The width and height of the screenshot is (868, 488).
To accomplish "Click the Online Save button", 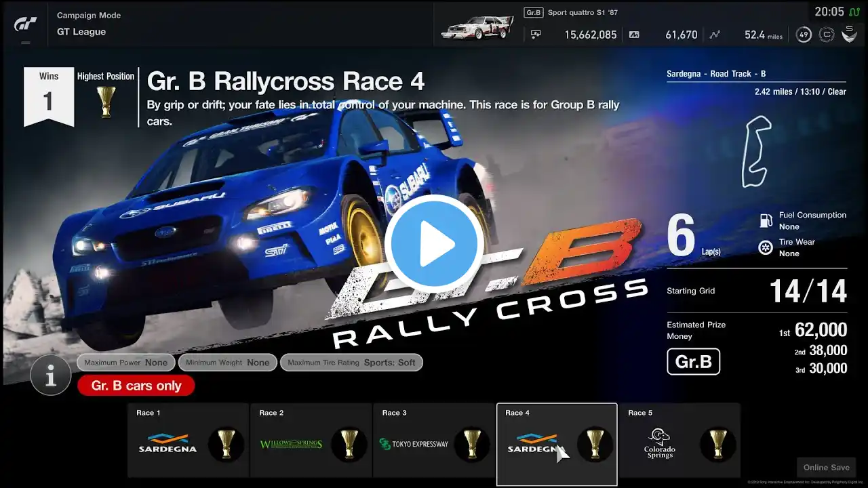I will pos(826,468).
